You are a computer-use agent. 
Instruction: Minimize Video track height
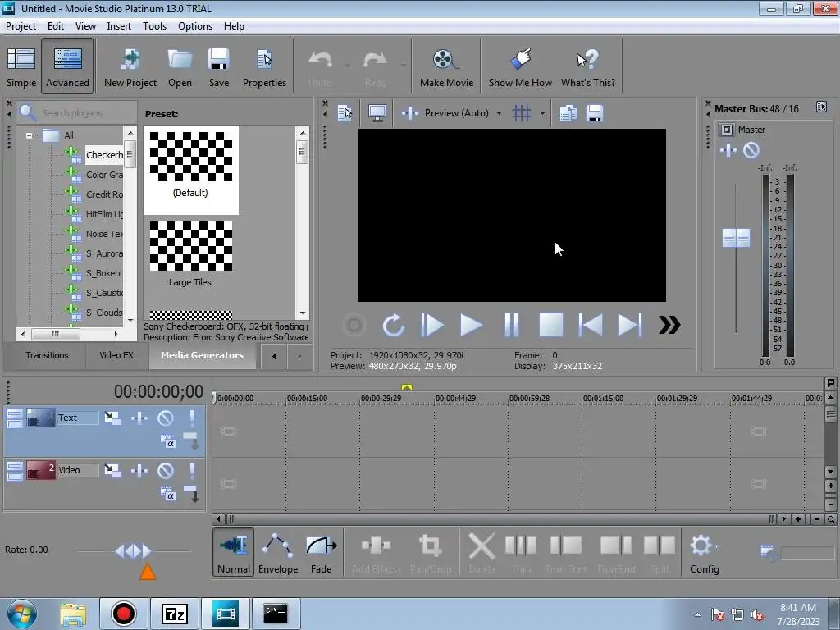[x=15, y=466]
